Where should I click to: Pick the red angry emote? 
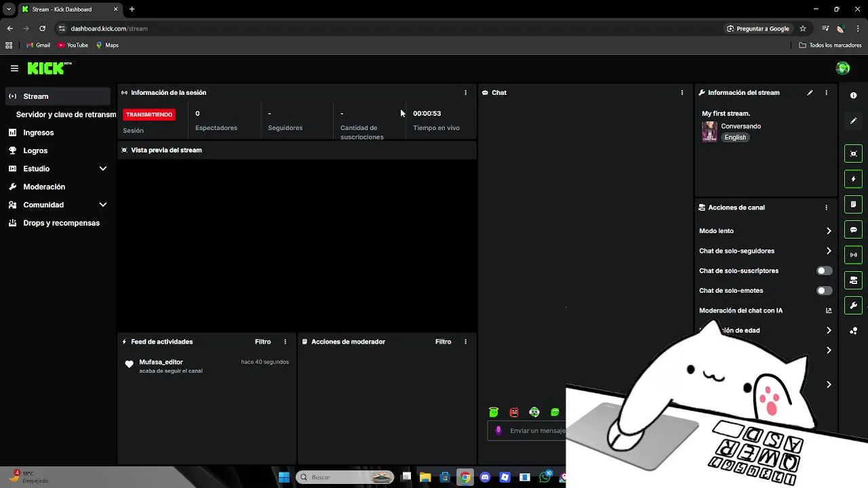tap(514, 412)
